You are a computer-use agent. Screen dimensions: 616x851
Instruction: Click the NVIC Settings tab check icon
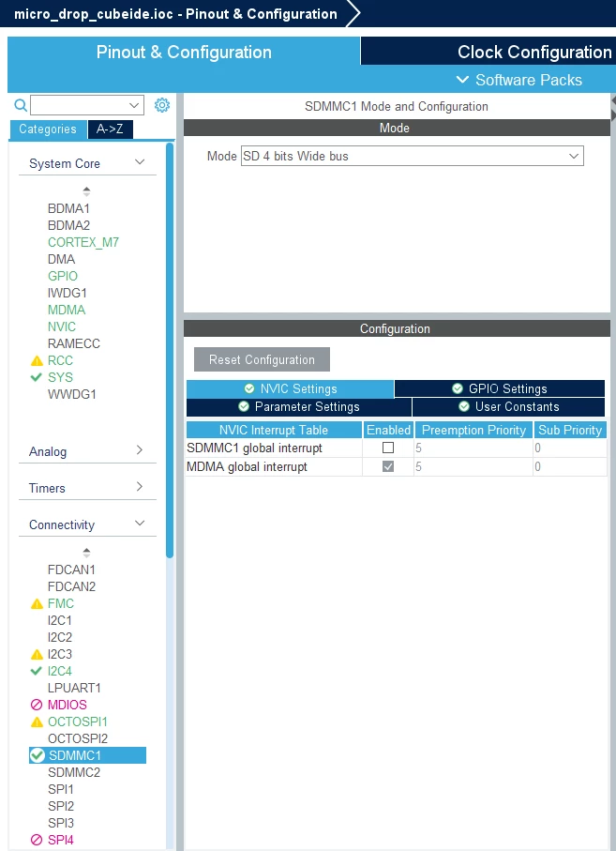249,388
